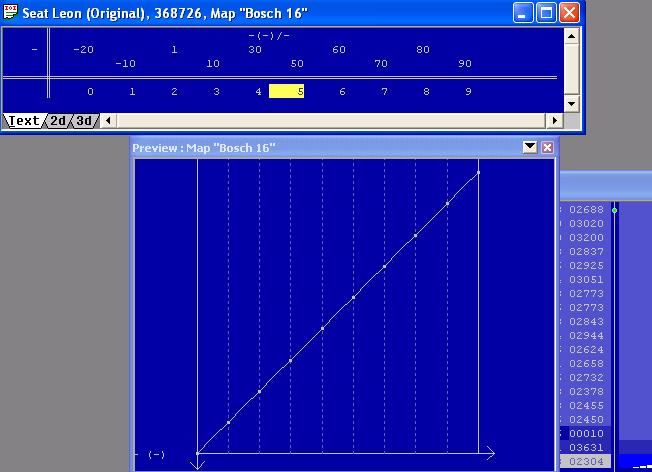652x472 pixels.
Task: Open the 3d view tab
Action: 84,121
